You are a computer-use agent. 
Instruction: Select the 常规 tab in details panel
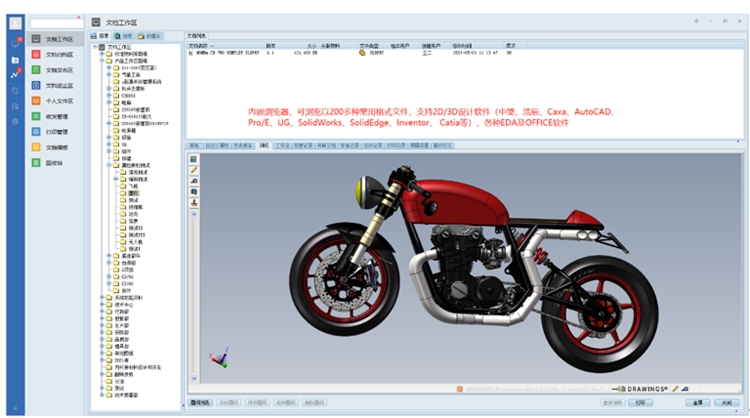[x=194, y=145]
